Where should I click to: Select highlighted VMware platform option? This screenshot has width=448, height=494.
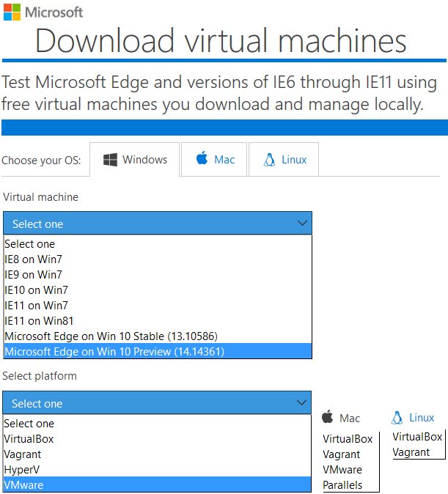coord(157,484)
